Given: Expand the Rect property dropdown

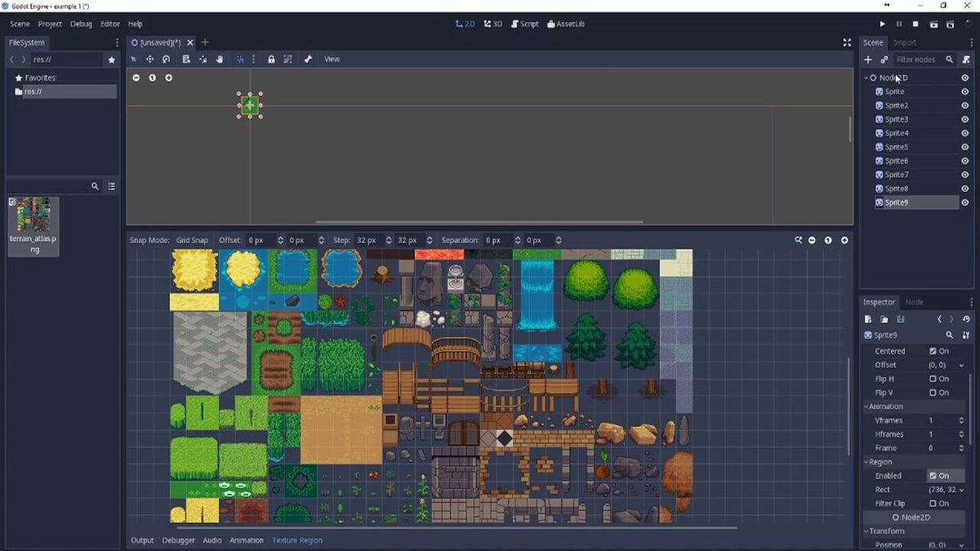Looking at the screenshot, I should click(961, 490).
